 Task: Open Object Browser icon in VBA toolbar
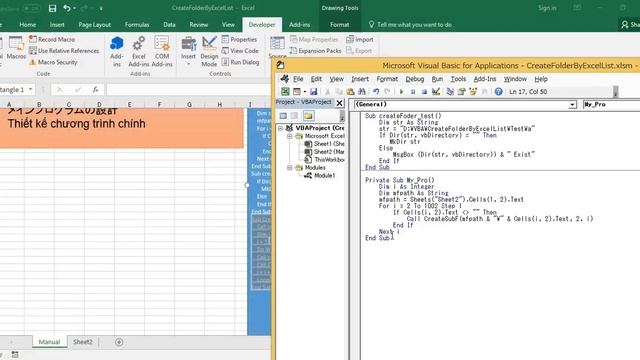coord(473,92)
